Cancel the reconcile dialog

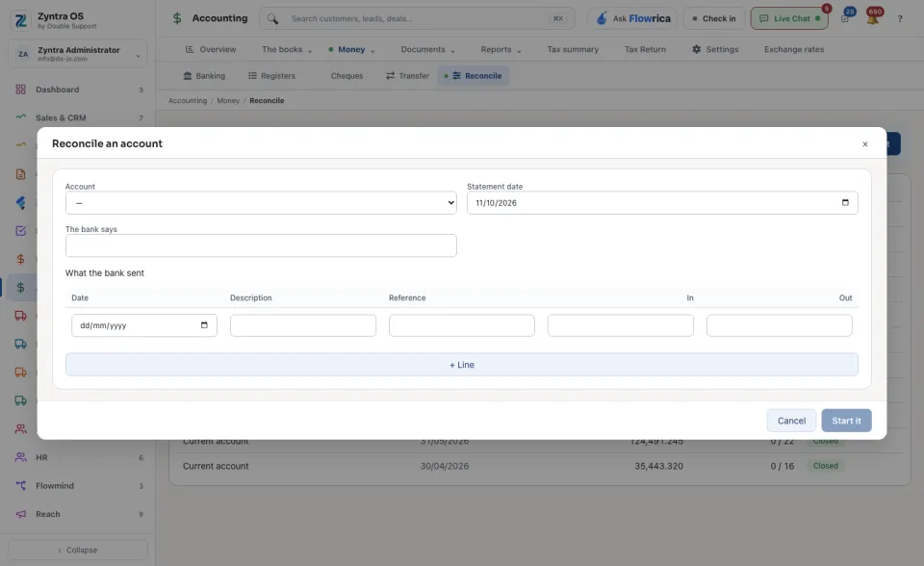791,421
